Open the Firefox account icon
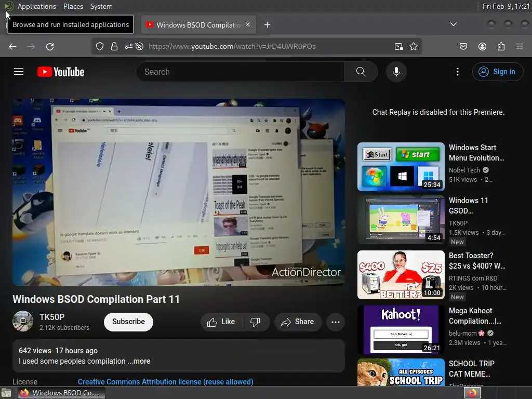The width and height of the screenshot is (532, 399). pyautogui.click(x=482, y=46)
